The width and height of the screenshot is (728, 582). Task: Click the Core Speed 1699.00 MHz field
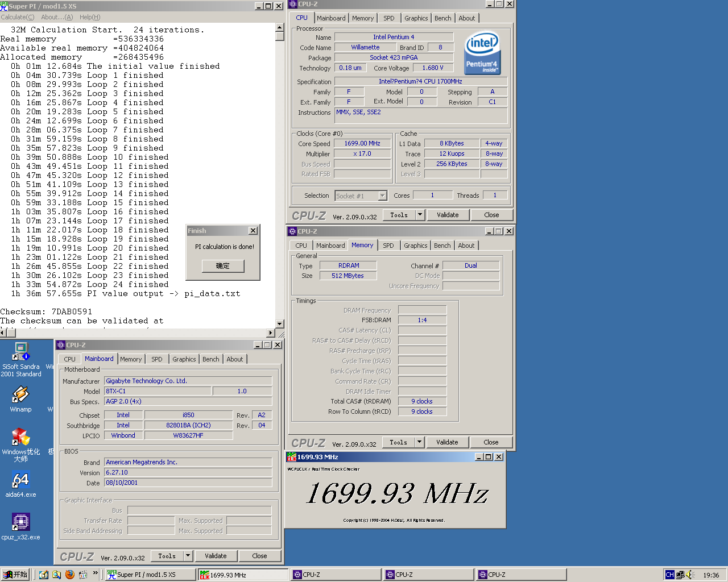(362, 143)
